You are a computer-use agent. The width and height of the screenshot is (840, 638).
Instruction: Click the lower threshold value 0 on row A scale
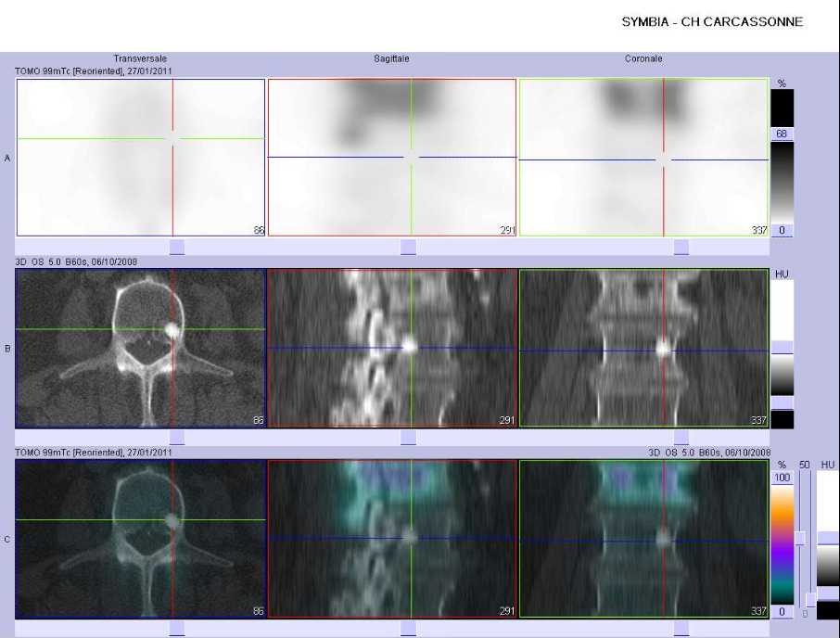pyautogui.click(x=782, y=230)
